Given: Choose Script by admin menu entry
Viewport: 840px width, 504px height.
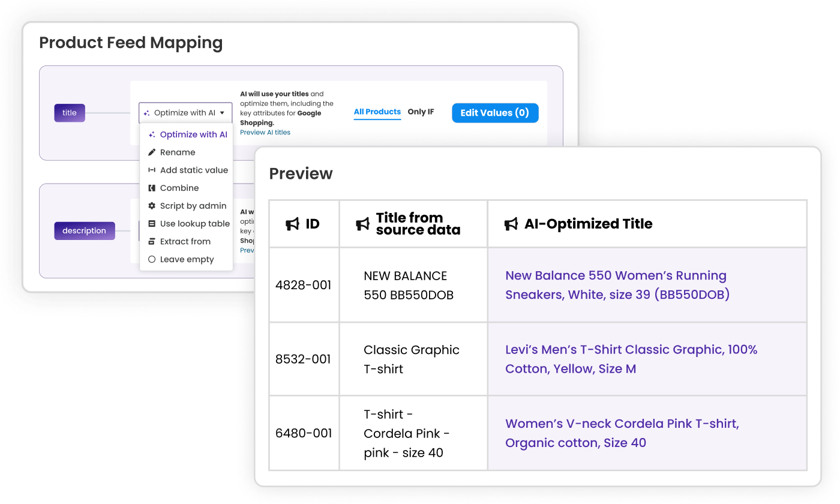Looking at the screenshot, I should pos(193,206).
